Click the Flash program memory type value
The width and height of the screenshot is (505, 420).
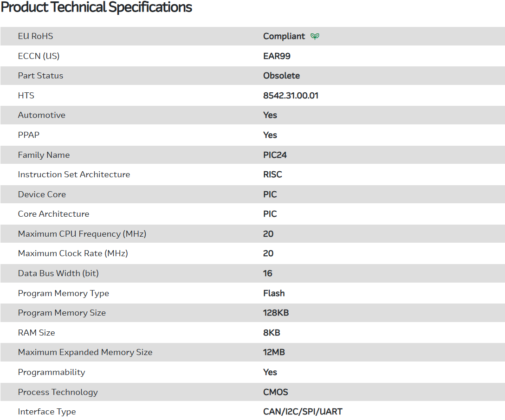274,293
